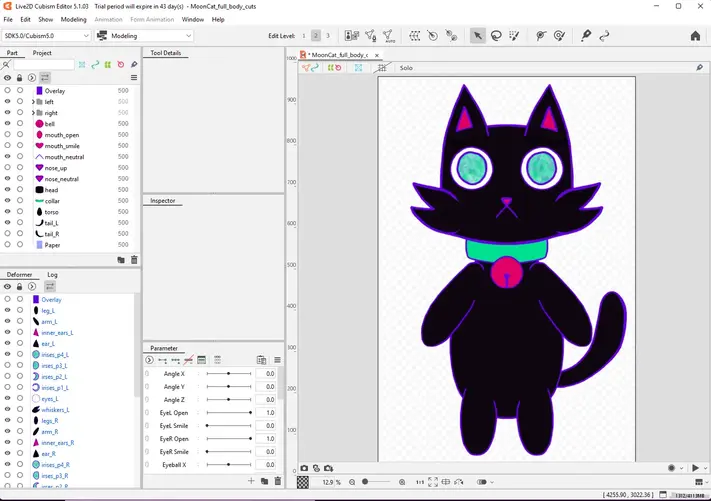The image size is (711, 501).
Task: Open the File menu
Action: tap(8, 19)
